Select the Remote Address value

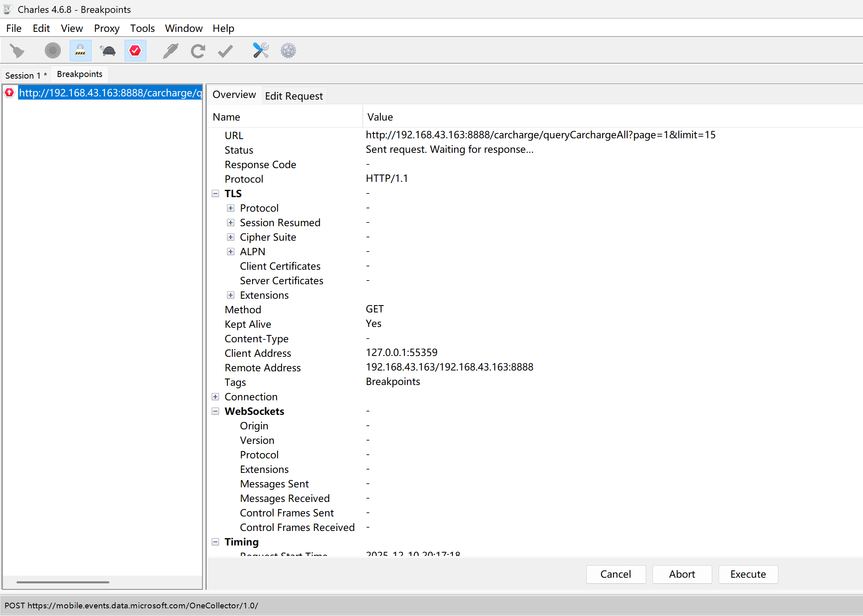(x=449, y=367)
